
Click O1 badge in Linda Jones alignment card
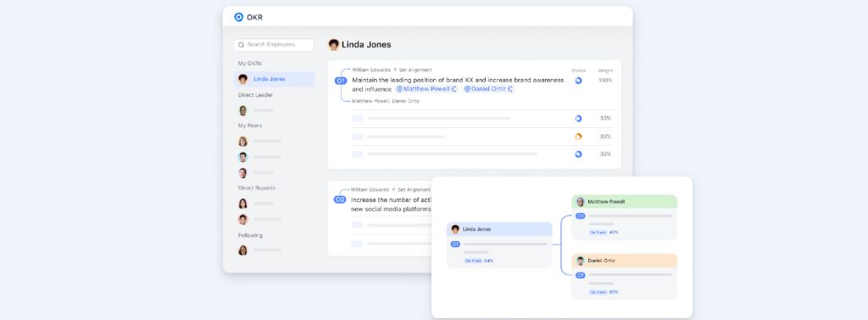(455, 244)
